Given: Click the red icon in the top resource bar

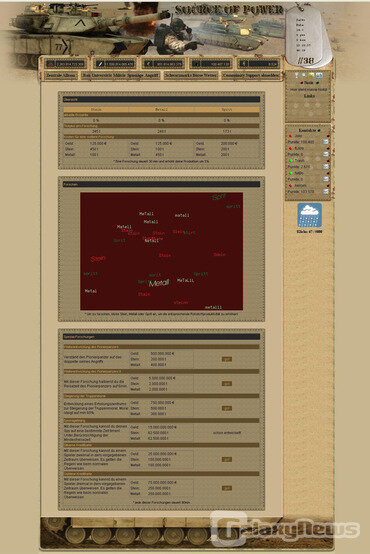Looking at the screenshot, I should [51, 64].
